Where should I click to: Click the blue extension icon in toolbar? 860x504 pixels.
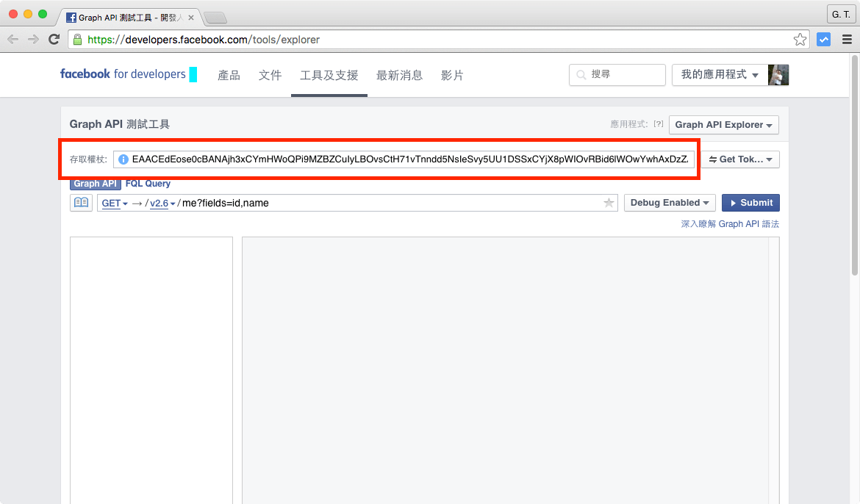click(x=823, y=40)
